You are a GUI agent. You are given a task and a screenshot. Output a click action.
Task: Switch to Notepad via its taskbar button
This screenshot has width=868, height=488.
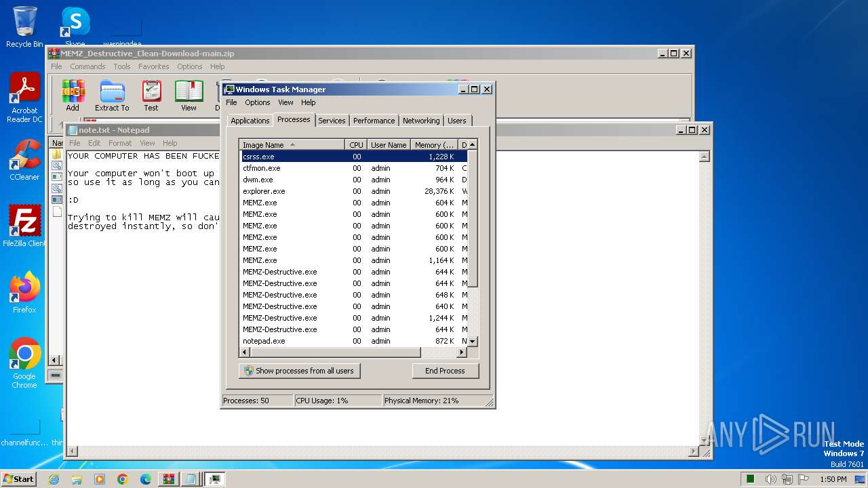(191, 479)
